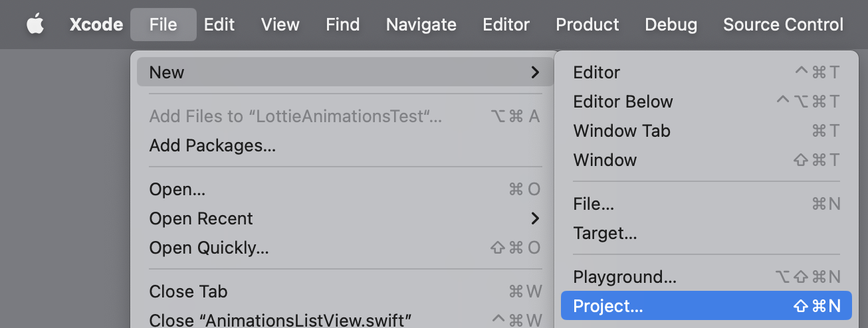The height and width of the screenshot is (328, 868).
Task: Open the Find menu
Action: point(342,25)
